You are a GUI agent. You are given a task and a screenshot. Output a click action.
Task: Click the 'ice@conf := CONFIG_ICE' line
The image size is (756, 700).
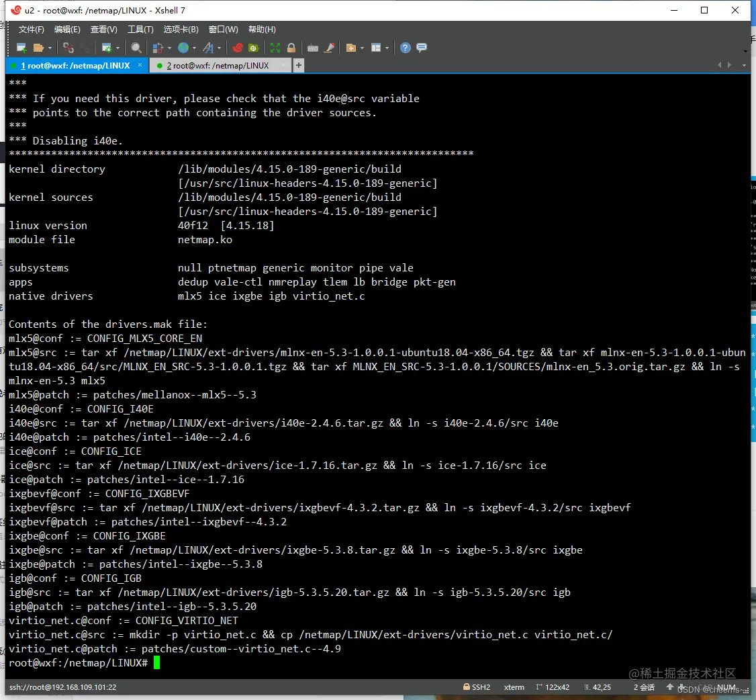pyautogui.click(x=75, y=451)
